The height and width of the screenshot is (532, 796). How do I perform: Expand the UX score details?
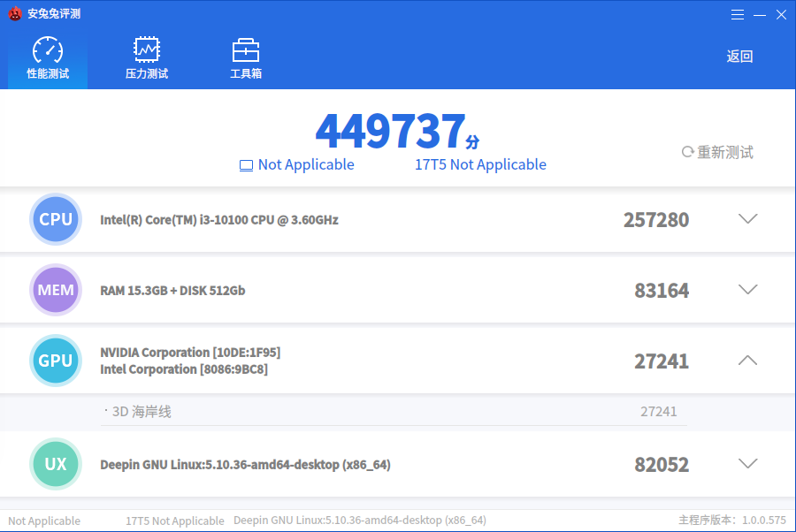pos(747,464)
